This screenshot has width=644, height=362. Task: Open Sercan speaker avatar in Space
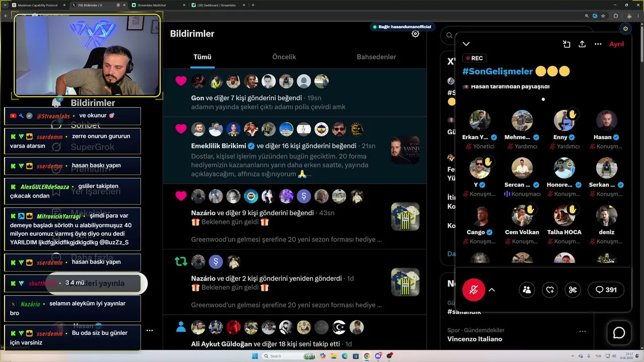tap(522, 168)
